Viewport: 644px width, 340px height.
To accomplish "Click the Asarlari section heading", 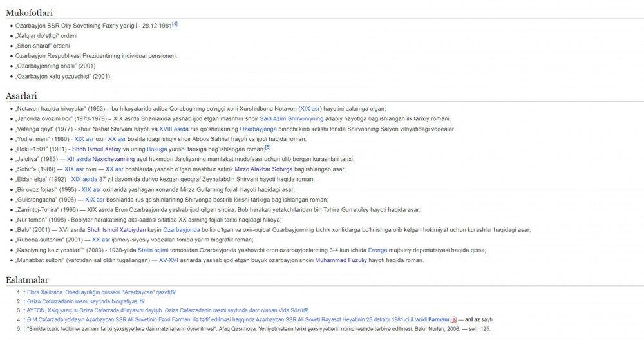I will (21, 96).
